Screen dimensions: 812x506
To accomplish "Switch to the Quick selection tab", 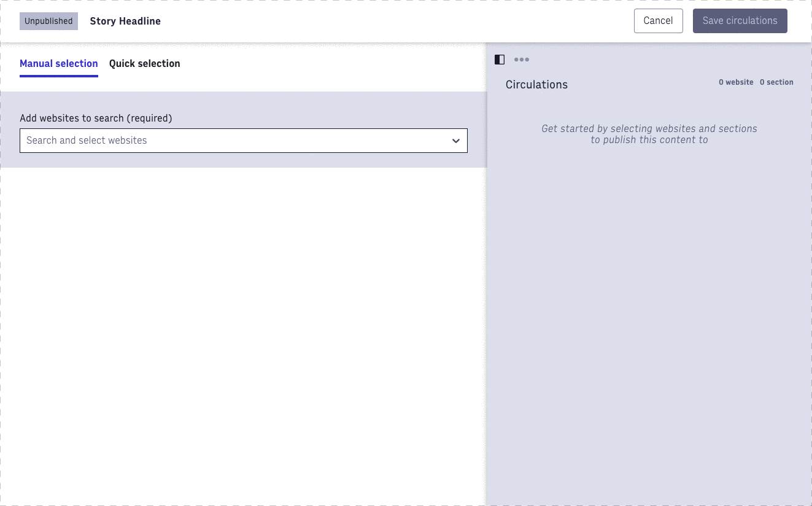I will (x=145, y=64).
